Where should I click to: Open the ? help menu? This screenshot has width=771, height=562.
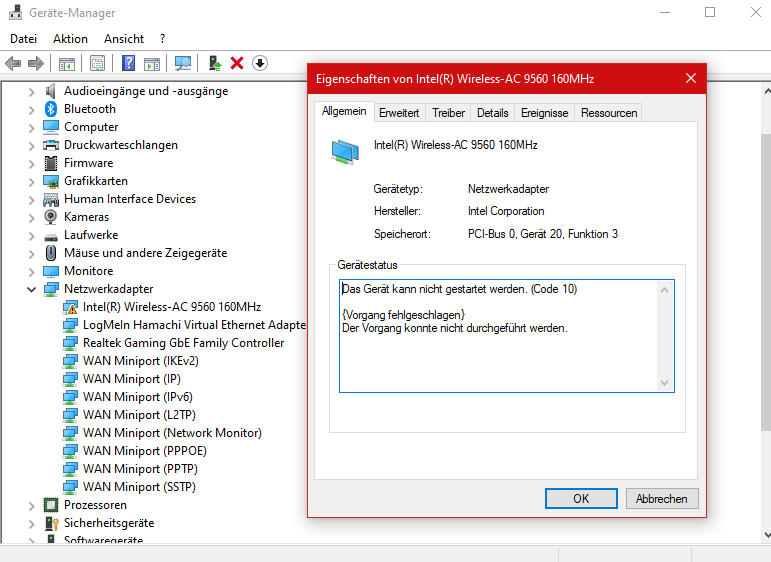click(162, 39)
